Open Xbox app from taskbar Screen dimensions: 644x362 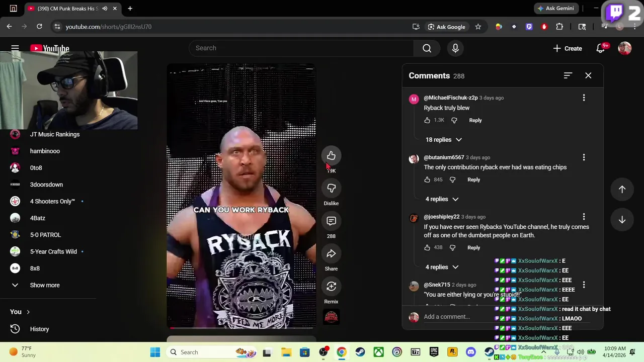coord(378,352)
